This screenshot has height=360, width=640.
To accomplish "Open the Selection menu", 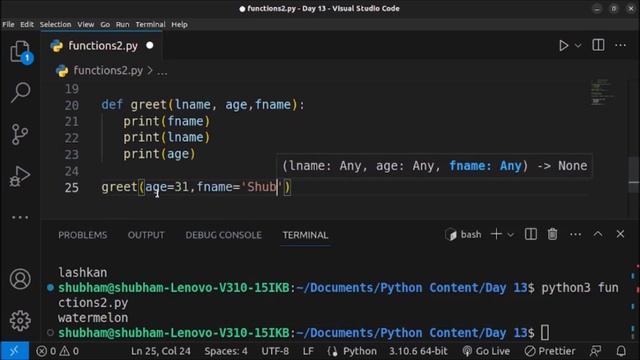I will [x=55, y=24].
